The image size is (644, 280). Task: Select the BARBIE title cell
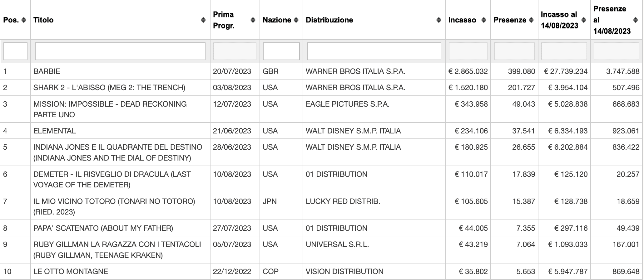[47, 71]
